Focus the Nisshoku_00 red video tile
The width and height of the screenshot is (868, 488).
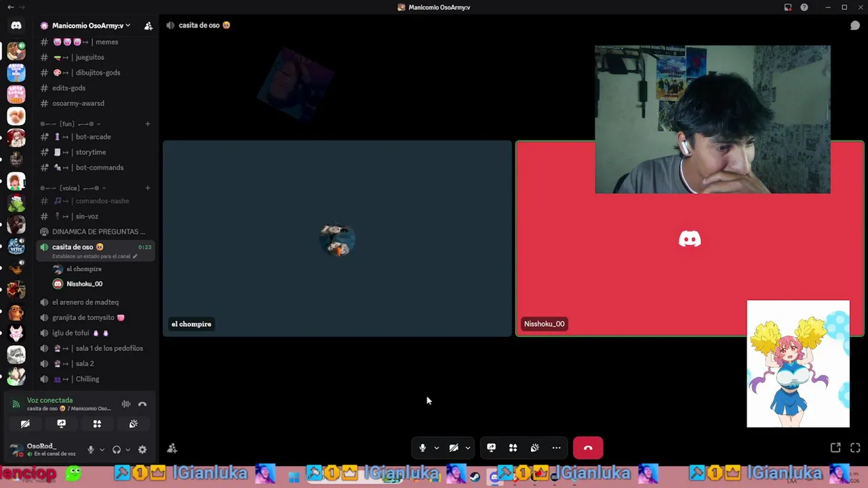tap(690, 239)
